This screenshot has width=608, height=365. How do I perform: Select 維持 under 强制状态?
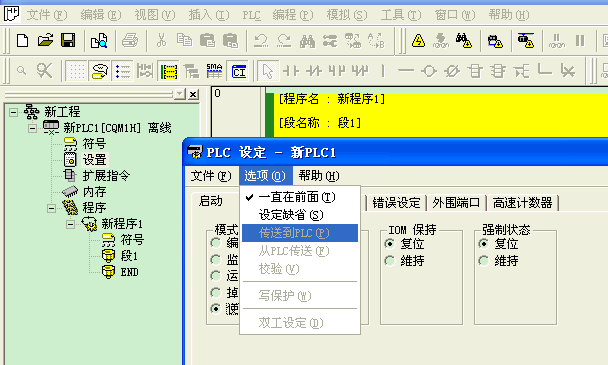click(x=500, y=261)
